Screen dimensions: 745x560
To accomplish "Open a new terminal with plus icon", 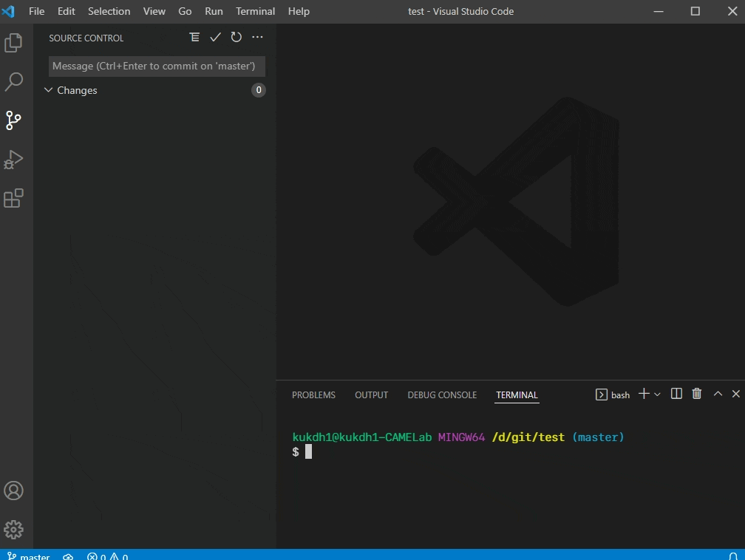I will coord(642,393).
